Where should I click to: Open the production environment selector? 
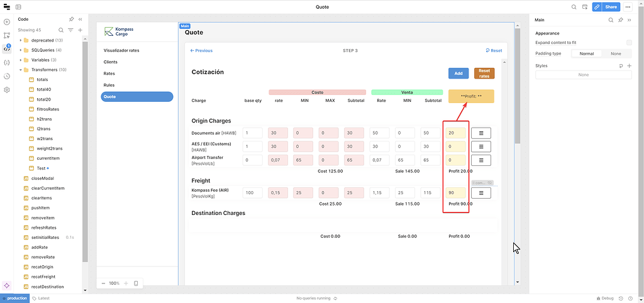(15, 299)
